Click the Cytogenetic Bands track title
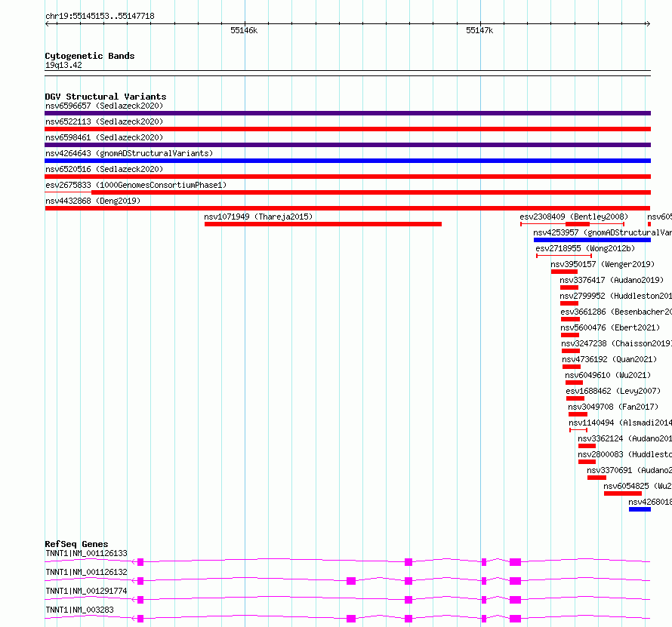The height and width of the screenshot is (627, 672). (90, 56)
